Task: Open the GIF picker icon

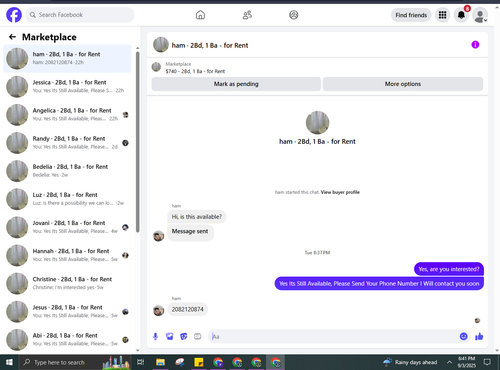Action: pyautogui.click(x=198, y=337)
